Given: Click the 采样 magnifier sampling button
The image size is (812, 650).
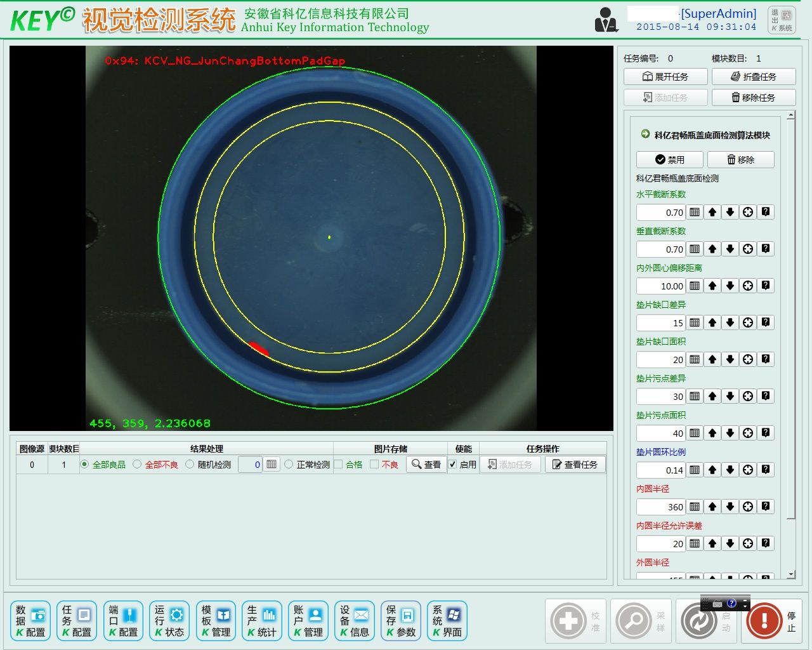Looking at the screenshot, I should [x=641, y=621].
